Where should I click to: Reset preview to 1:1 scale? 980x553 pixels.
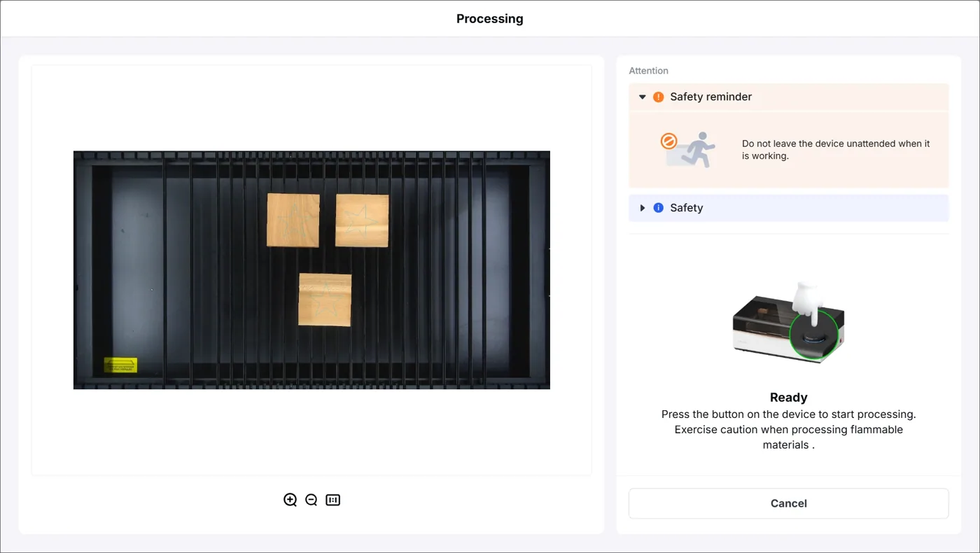[333, 500]
